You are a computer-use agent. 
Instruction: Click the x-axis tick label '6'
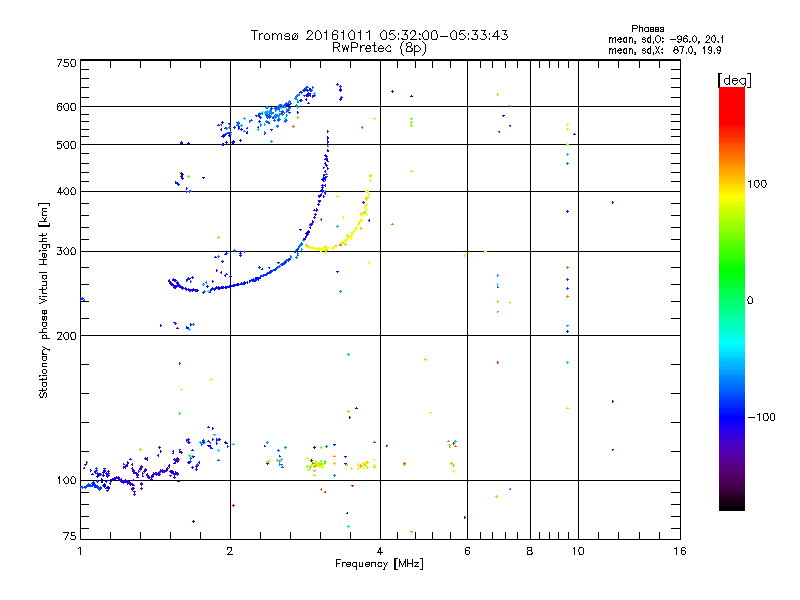[467, 551]
